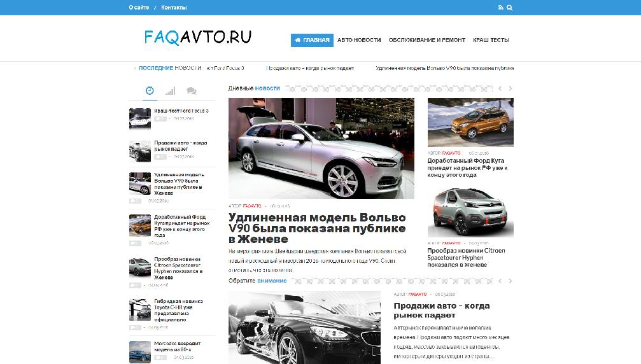
Task: Click the large silver Volvo V90 image
Action: (x=321, y=148)
